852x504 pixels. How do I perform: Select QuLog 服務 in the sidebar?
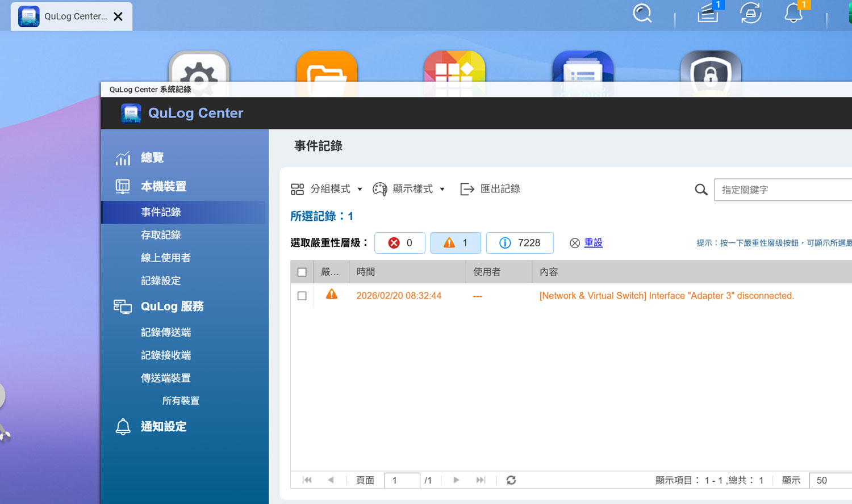tap(172, 306)
